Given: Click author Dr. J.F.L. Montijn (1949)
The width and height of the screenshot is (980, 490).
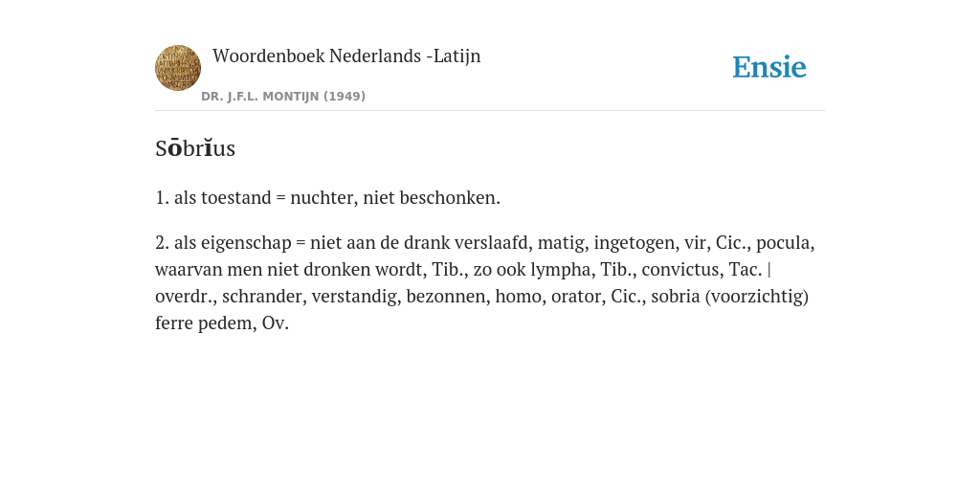Looking at the screenshot, I should 283,97.
